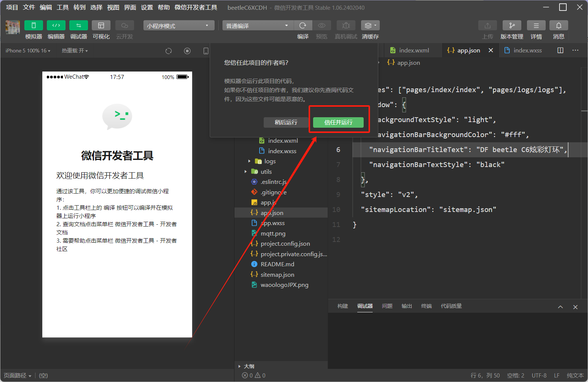This screenshot has width=588, height=382.
Task: Switch to the index.wxss editor tab
Action: pyautogui.click(x=523, y=50)
